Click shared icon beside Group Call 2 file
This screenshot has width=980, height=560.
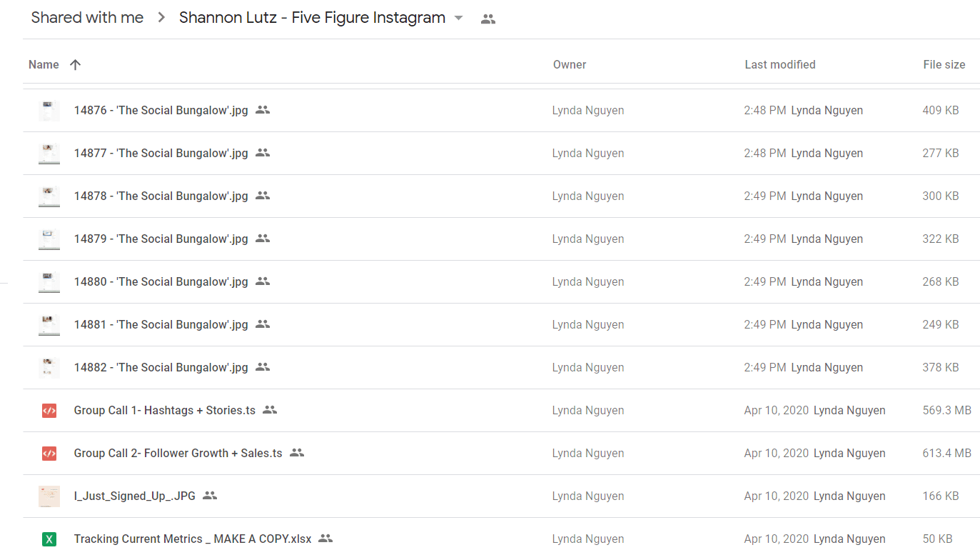coord(297,452)
